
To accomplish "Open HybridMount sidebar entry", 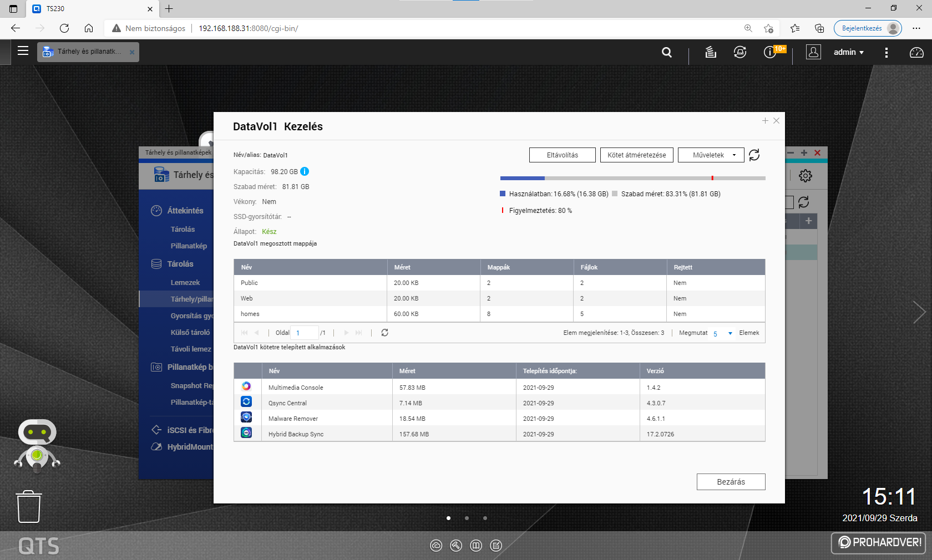I will pos(190,447).
